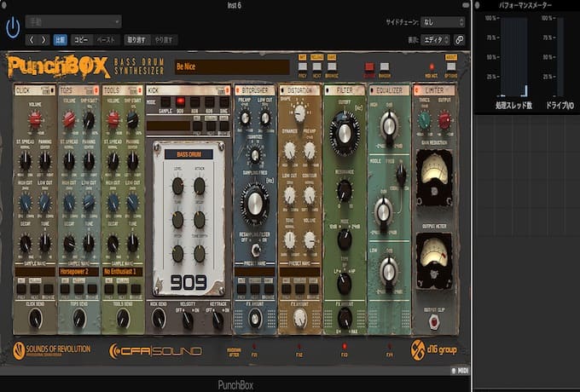Go to previous setting with left arrow

coord(32,40)
